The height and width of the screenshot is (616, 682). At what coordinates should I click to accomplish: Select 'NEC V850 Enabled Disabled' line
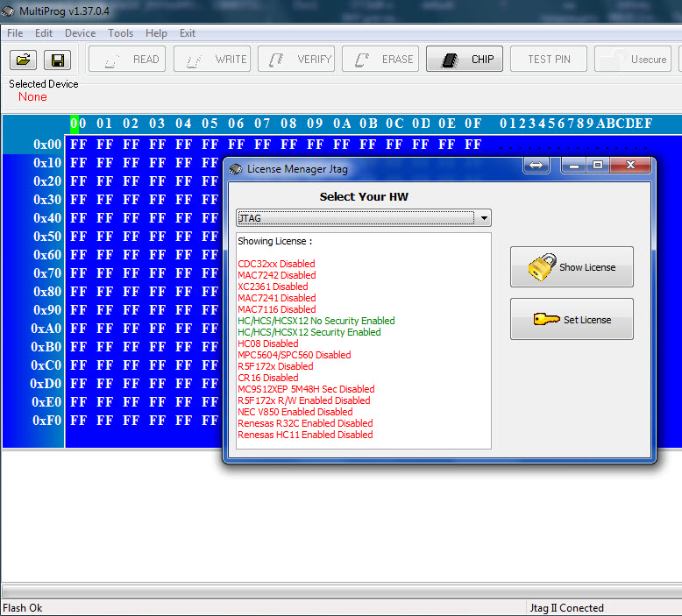[x=295, y=412]
